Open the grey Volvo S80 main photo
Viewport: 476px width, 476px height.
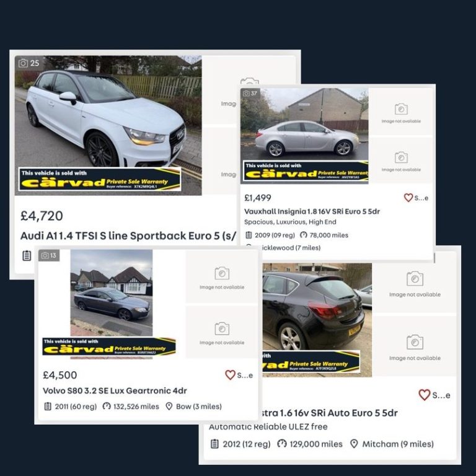tap(112, 304)
